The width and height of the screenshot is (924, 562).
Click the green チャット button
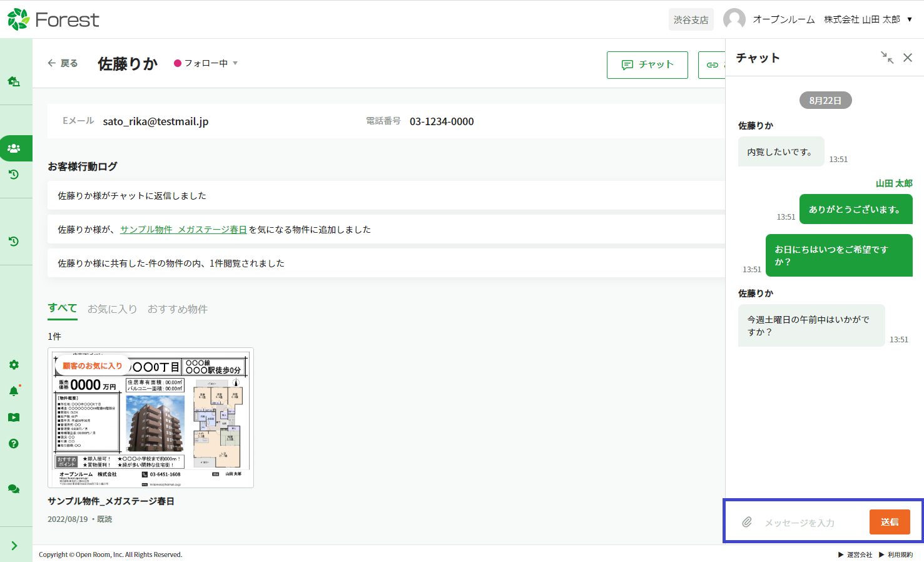[x=647, y=65]
